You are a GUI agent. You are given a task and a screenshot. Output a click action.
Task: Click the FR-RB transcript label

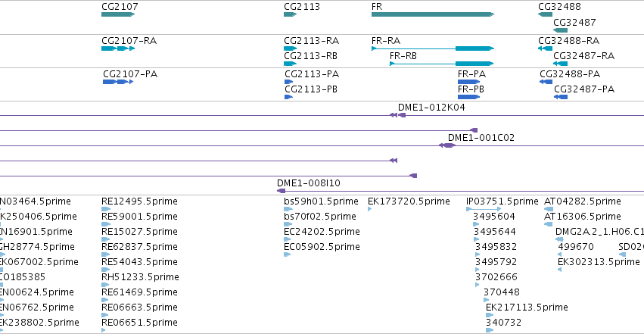403,56
